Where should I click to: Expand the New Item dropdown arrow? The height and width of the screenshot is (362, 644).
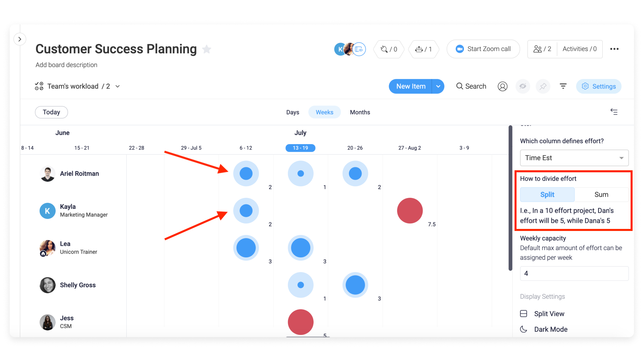point(438,86)
